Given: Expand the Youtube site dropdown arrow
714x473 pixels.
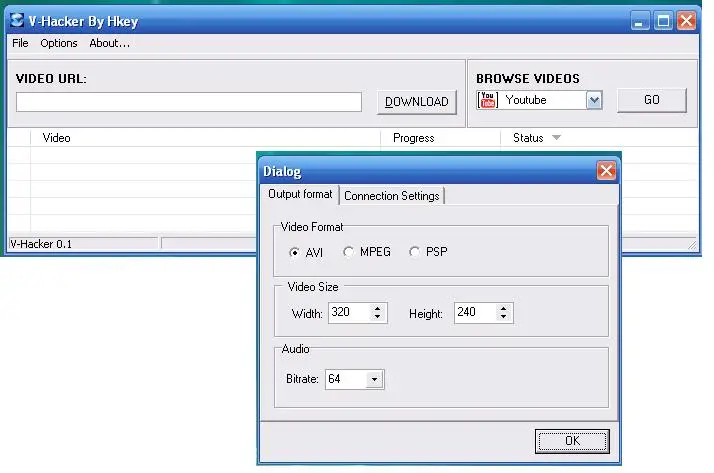Looking at the screenshot, I should click(594, 100).
